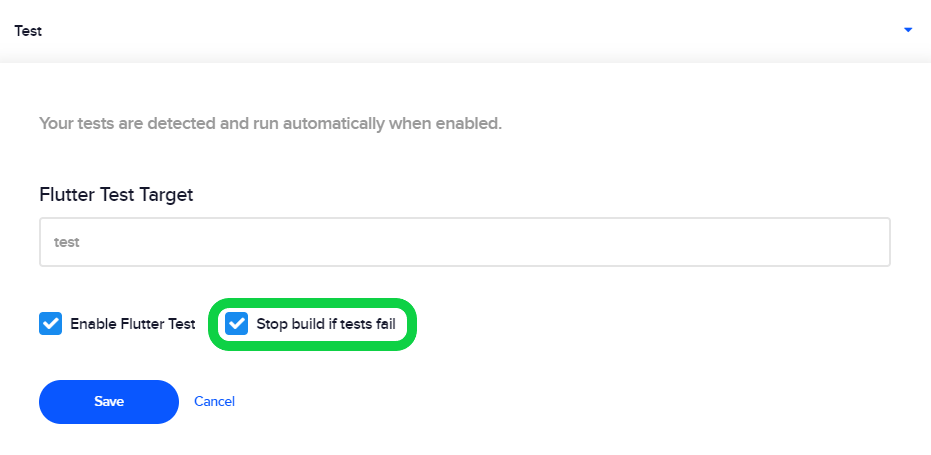Click the Flutter Test Target input field
This screenshot has width=931, height=455.
tap(464, 242)
